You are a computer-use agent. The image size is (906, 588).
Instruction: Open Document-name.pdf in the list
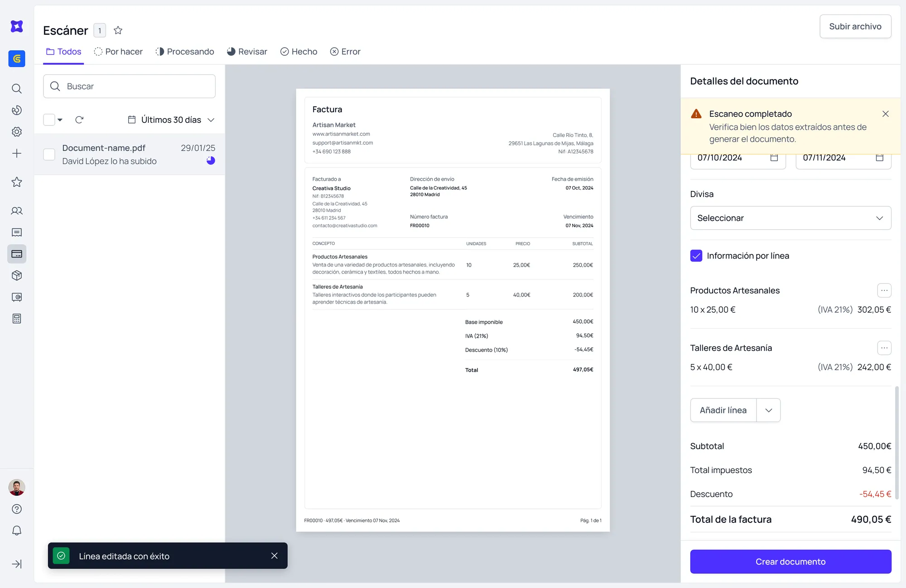click(x=130, y=154)
